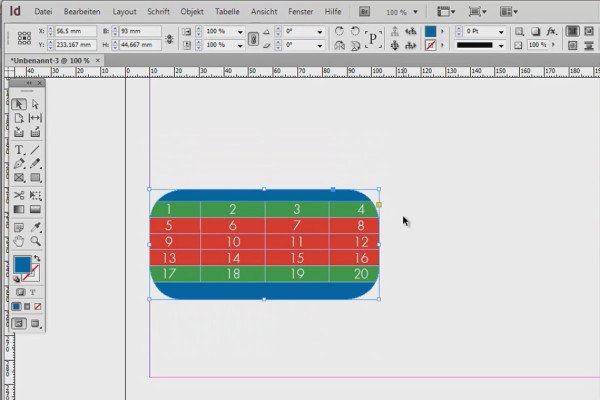Toggle constrain proportions for width and height

point(170,38)
